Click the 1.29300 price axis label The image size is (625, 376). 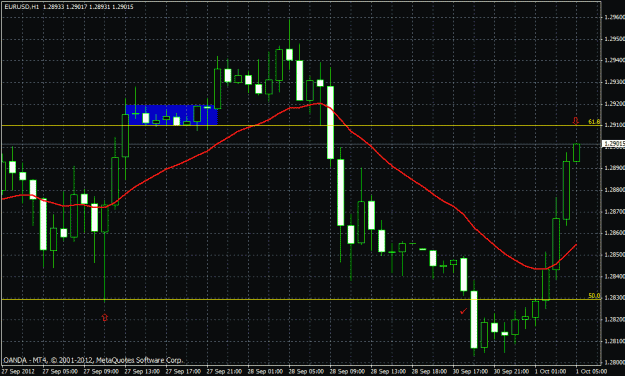coord(614,82)
